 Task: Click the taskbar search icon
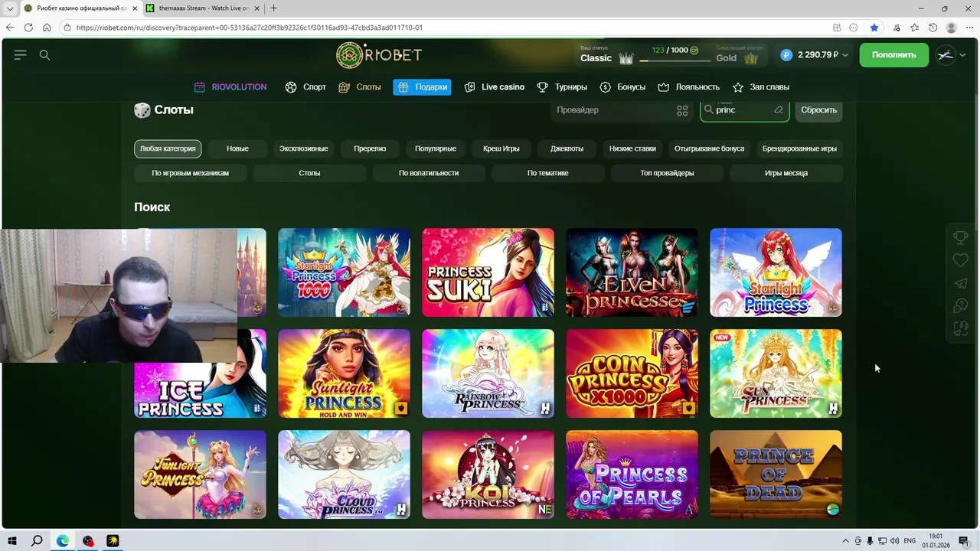click(37, 541)
